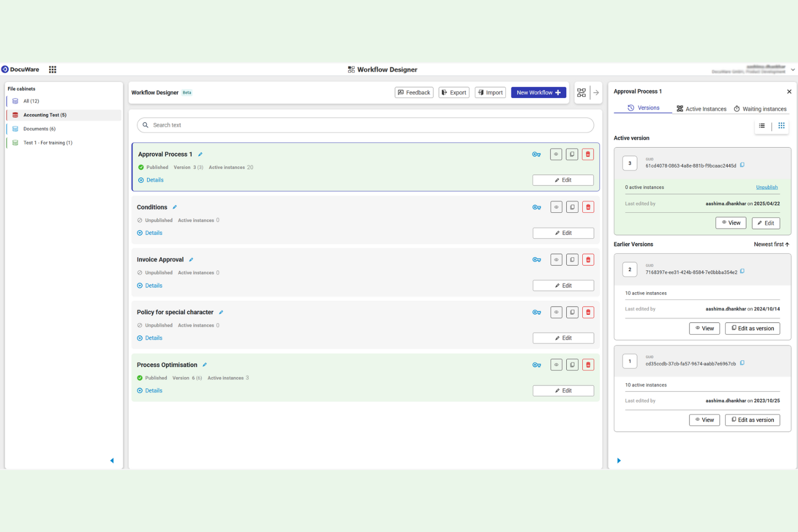Unpublish the active version of Approval Process 1
798x532 pixels.
coord(767,187)
